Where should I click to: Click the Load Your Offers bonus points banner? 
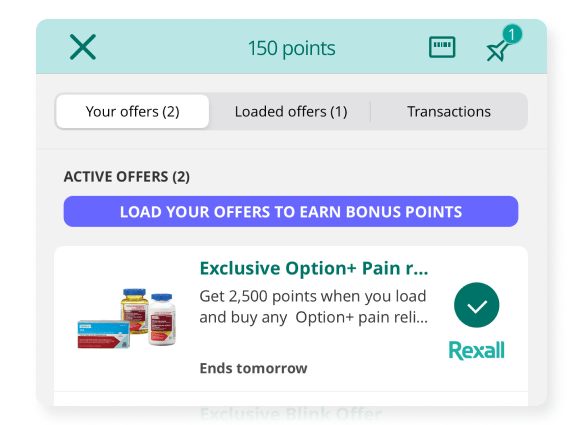point(291,212)
